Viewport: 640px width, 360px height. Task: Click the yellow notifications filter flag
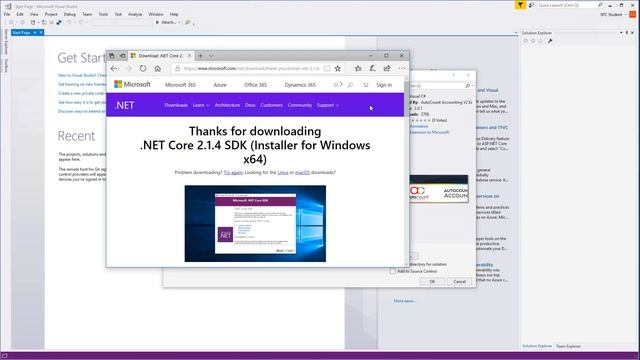point(520,5)
